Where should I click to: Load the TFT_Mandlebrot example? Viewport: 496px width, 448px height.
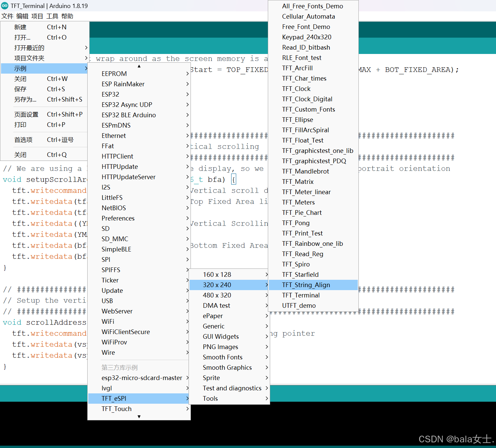313,171
